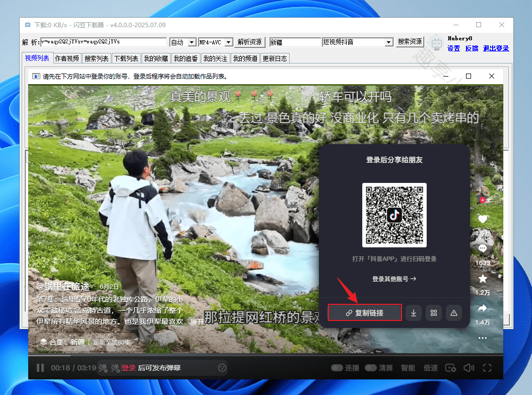532x395 pixels.
Task: Open the 智能 quality option
Action: coord(408,368)
